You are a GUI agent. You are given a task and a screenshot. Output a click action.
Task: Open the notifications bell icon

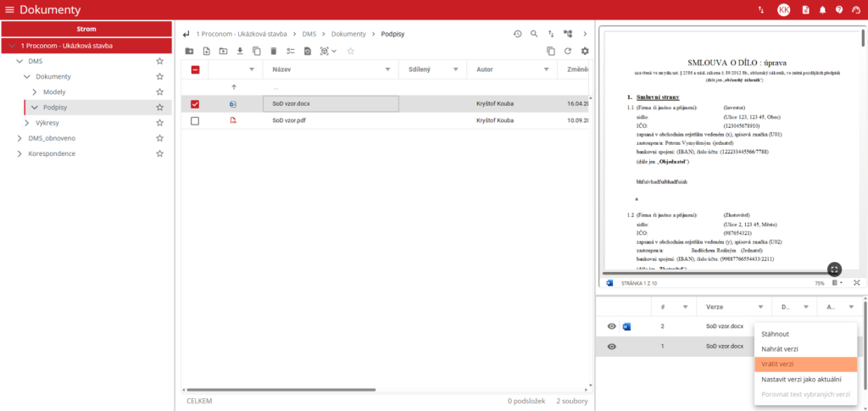click(821, 10)
